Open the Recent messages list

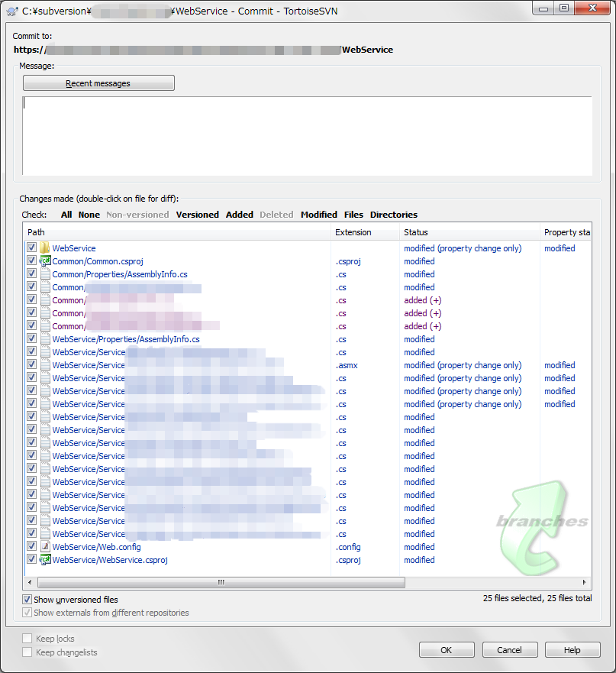[98, 83]
